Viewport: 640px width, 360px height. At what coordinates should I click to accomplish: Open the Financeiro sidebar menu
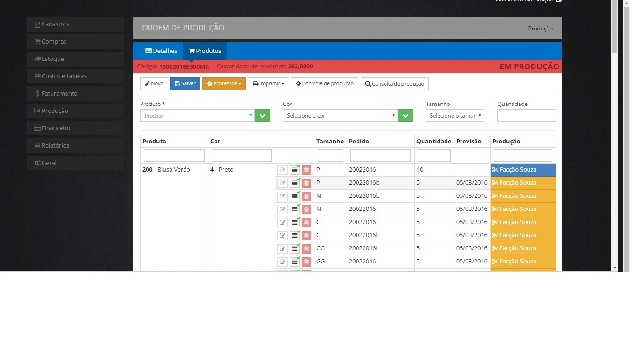click(x=76, y=128)
